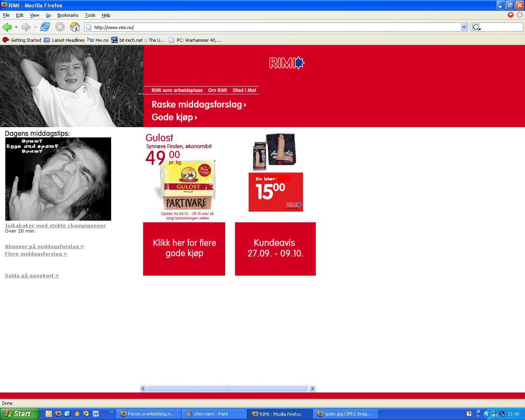
Task: Open the bit-tech.net bookmark
Action: tap(138, 40)
